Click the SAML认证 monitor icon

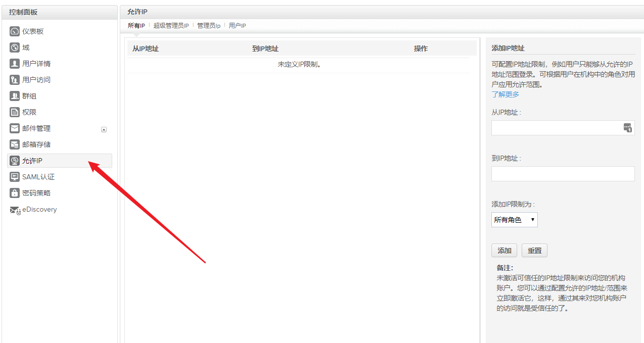coord(15,177)
